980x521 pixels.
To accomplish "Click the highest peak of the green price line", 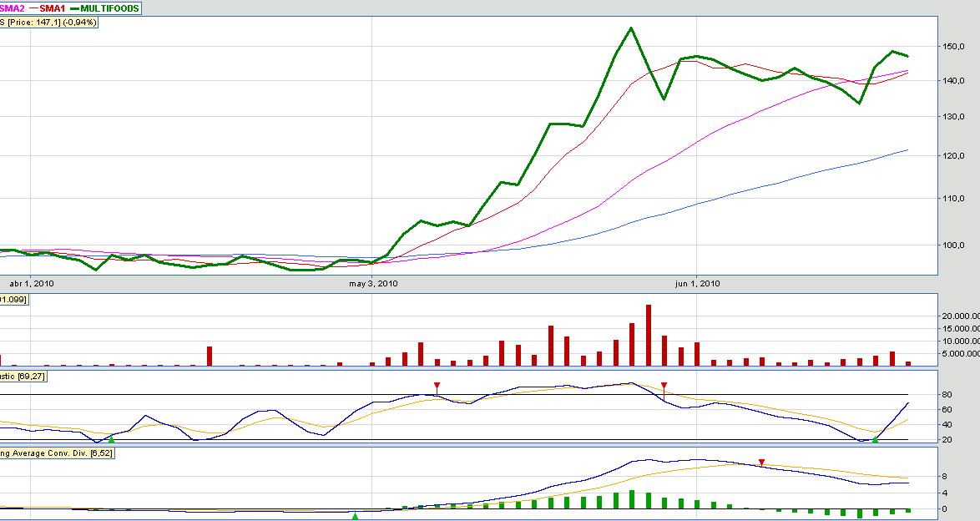I will pos(631,28).
